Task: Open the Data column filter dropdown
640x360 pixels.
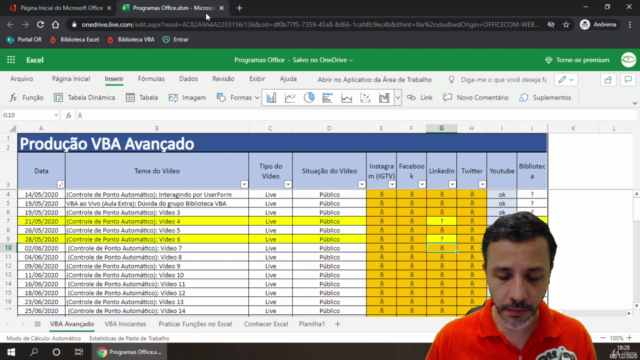Action: pyautogui.click(x=60, y=184)
